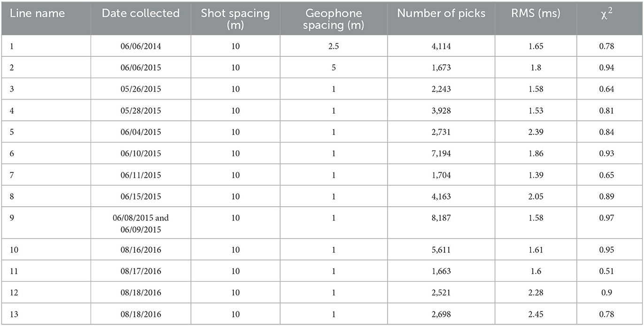
Task: Click the RMS value 2.45
Action: [536, 314]
